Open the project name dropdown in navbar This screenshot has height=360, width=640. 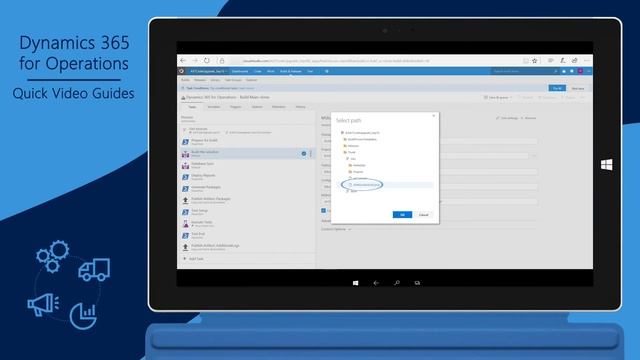click(x=209, y=71)
